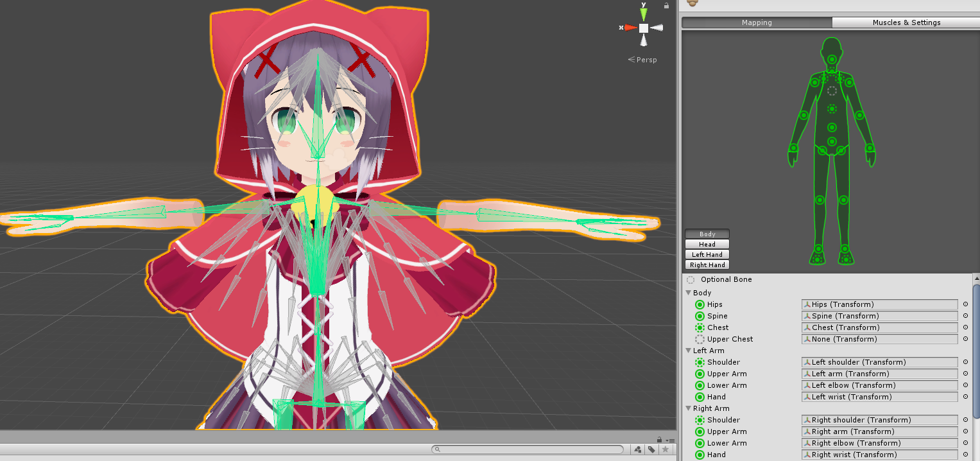Click the search input field at the bottom

tap(526, 449)
